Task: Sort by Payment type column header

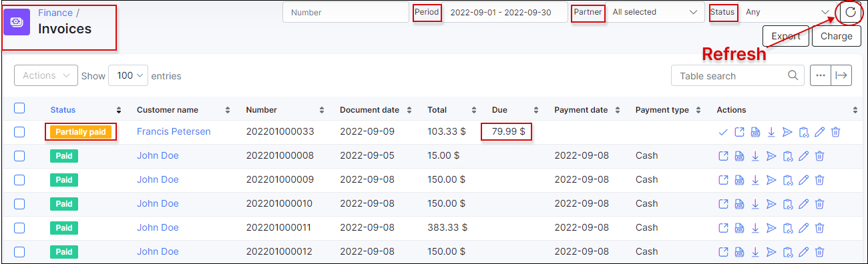Action: 668,110
